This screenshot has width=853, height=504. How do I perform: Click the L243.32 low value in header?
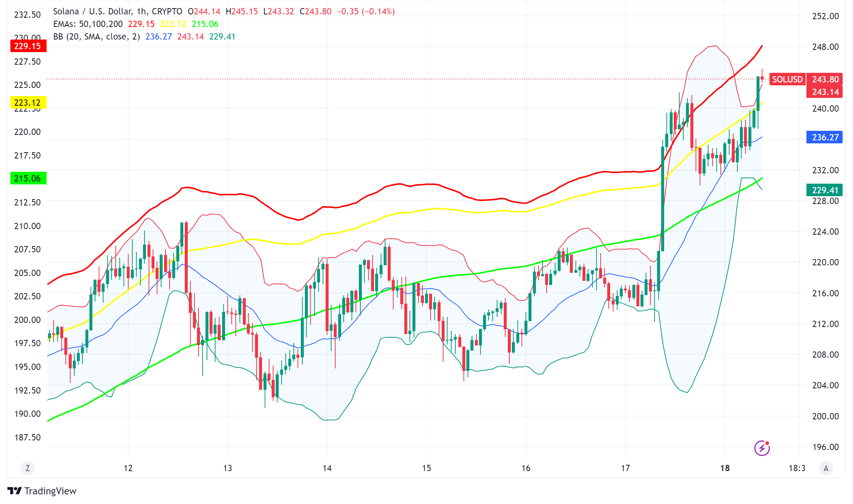(278, 11)
